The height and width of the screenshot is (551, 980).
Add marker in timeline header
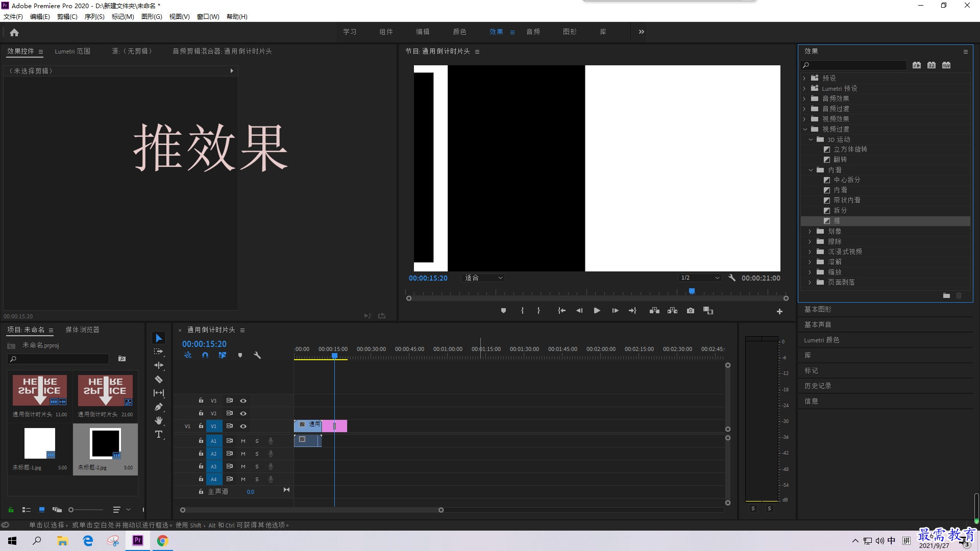click(x=240, y=355)
